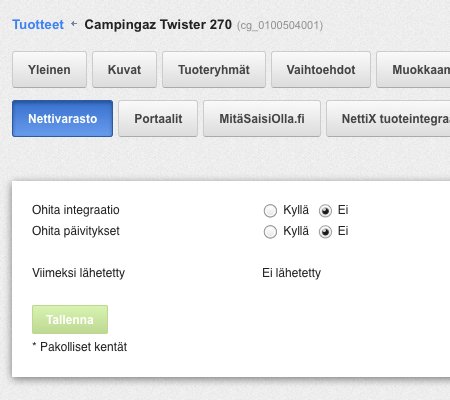Open the Tuotteet breadcrumb link

pos(38,25)
